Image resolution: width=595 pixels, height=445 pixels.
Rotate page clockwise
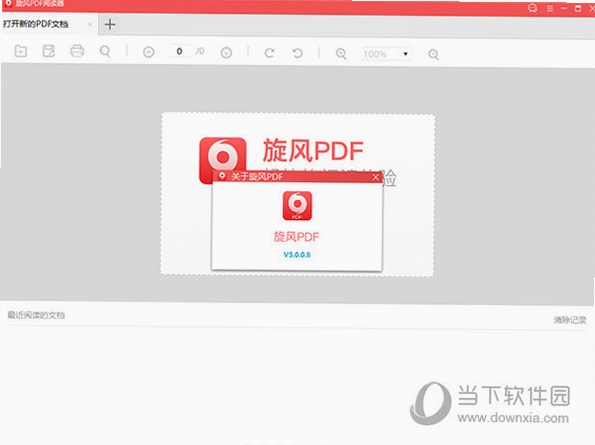(x=269, y=53)
